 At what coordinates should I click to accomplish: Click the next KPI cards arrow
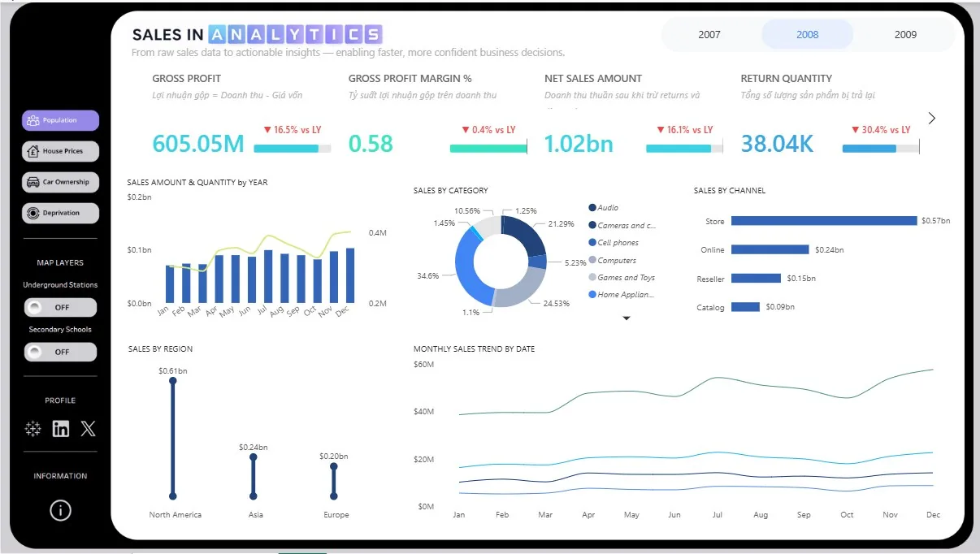point(931,119)
